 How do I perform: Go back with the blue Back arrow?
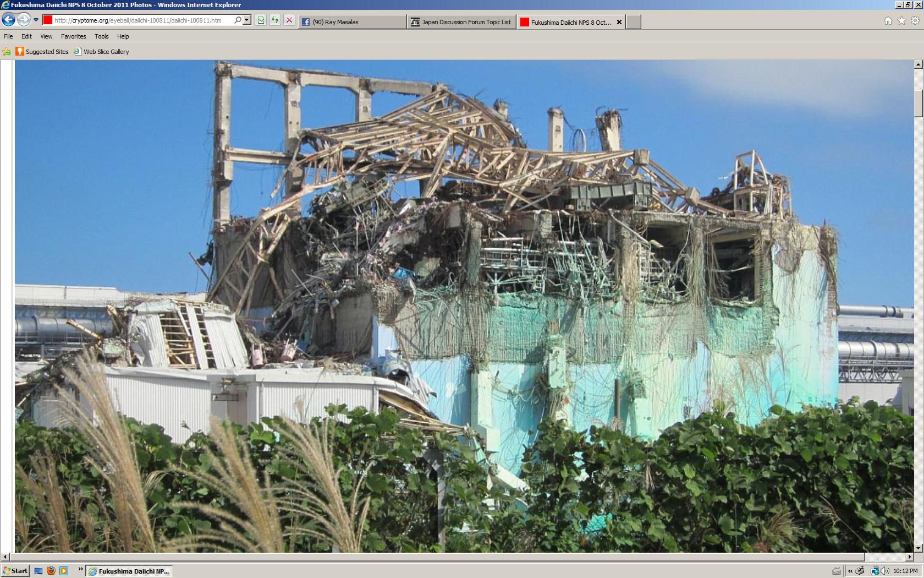pos(8,20)
